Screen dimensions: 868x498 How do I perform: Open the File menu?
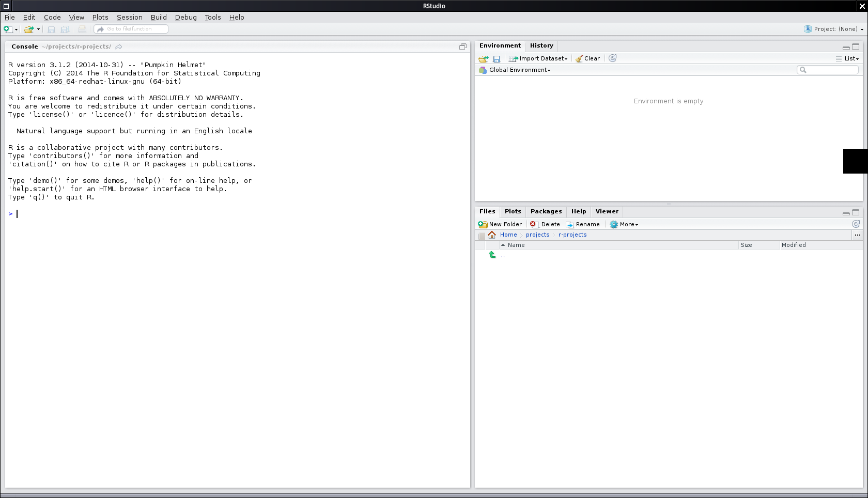(10, 17)
